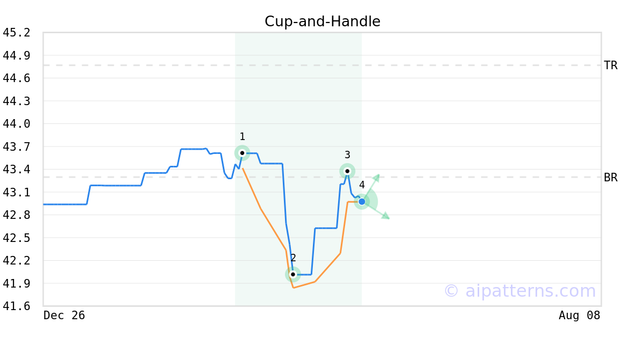
Task: Click the 41.6 price axis label
Action: coord(16,306)
